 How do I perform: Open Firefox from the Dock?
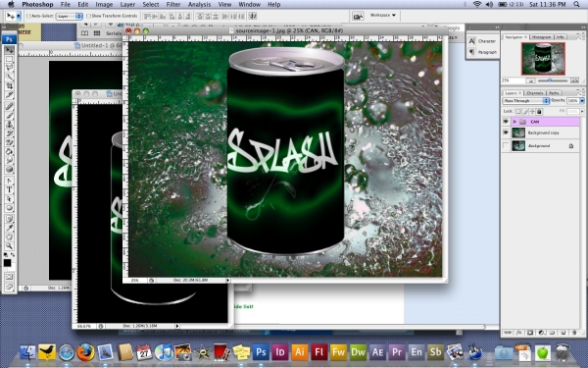tap(85, 352)
